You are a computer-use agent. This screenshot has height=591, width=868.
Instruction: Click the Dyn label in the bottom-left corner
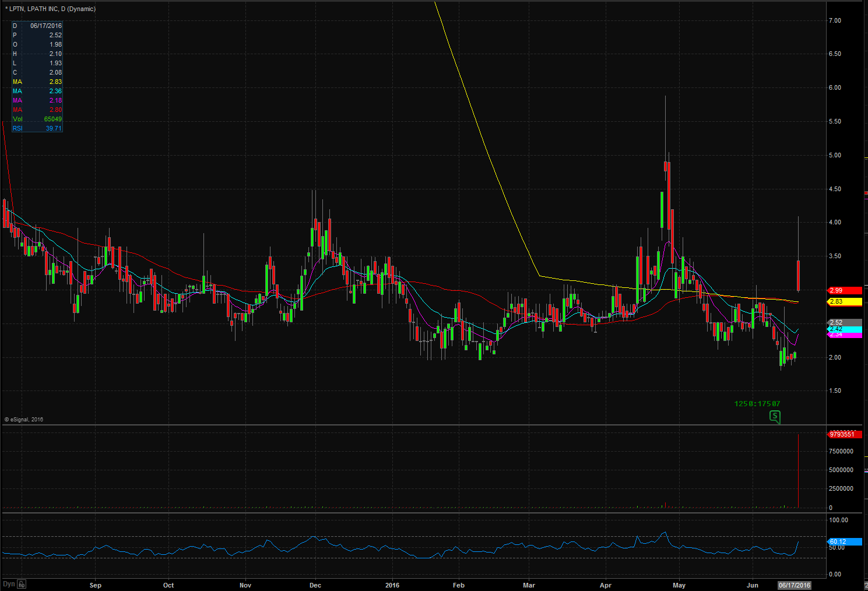[x=8, y=584]
